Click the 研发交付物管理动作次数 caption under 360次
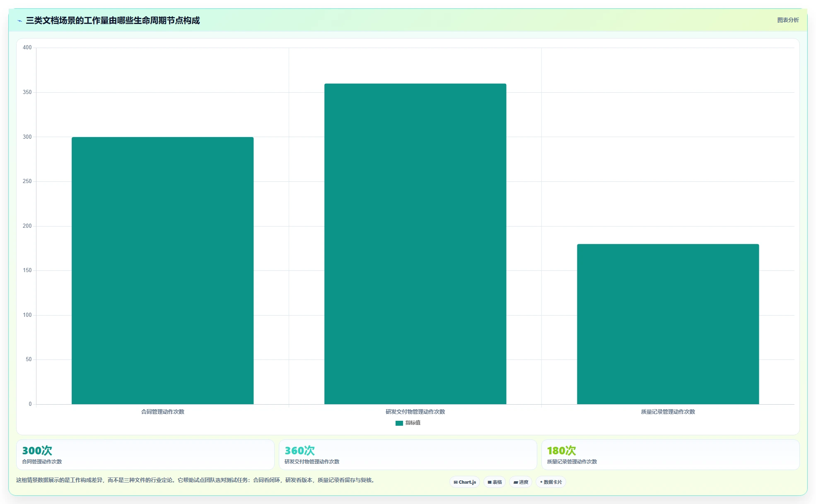Viewport: 816px width, 504px height. [x=312, y=462]
